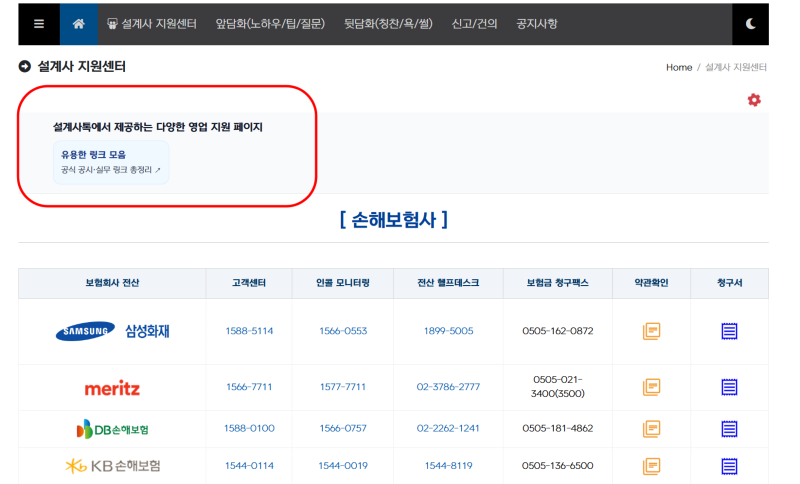Select fax number 0505-136-6500

click(558, 466)
